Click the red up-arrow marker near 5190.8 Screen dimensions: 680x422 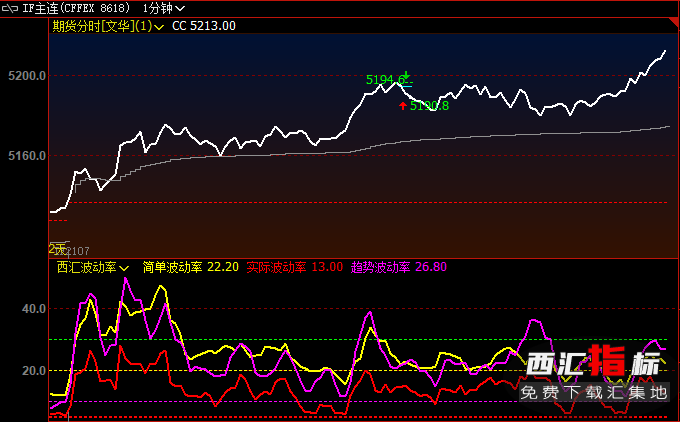(402, 105)
